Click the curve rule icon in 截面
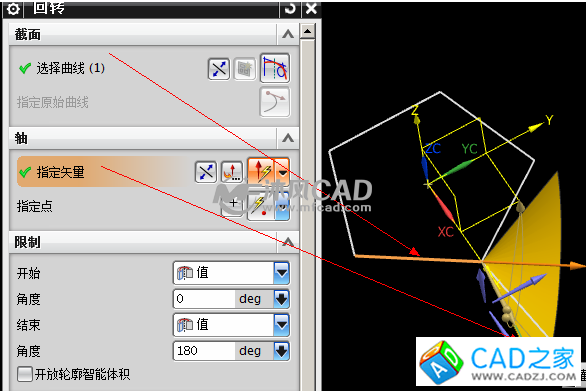The width and height of the screenshot is (586, 391). click(275, 68)
